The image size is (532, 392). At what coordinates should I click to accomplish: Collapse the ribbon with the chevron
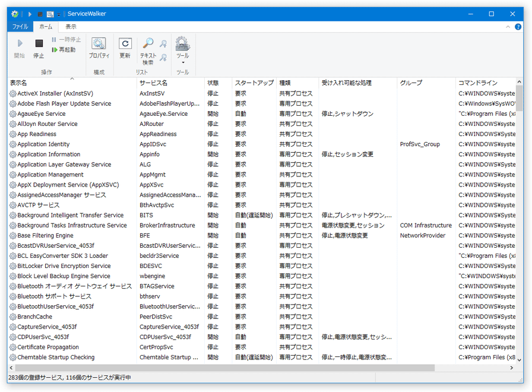(508, 27)
